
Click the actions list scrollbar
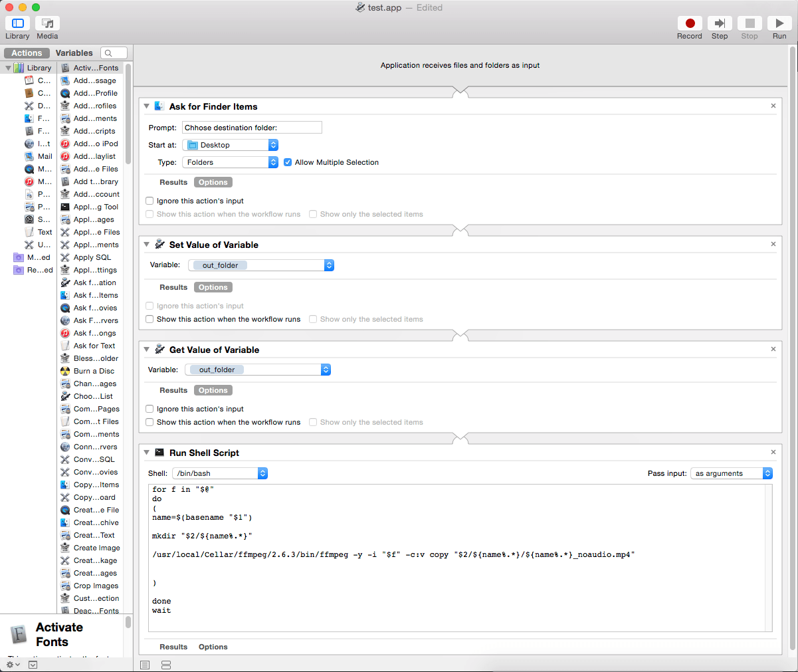[x=128, y=113]
